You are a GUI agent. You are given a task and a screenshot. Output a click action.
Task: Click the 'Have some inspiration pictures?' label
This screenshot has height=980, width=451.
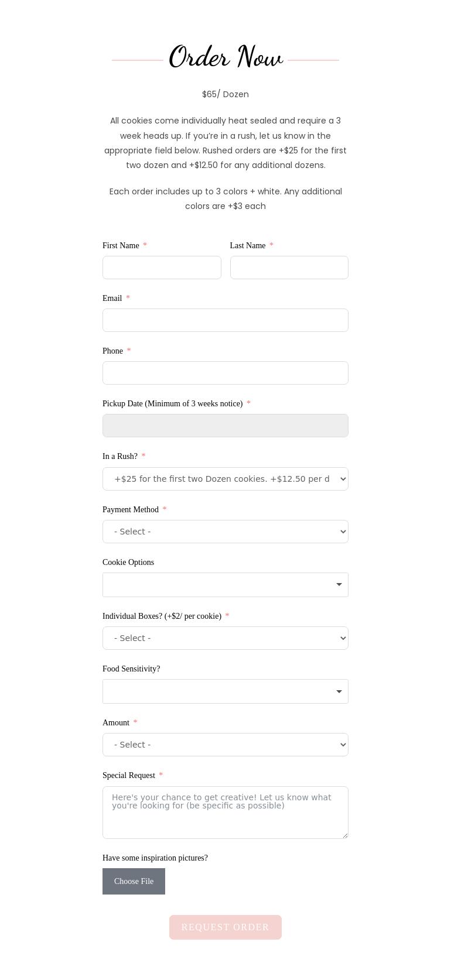155,858
